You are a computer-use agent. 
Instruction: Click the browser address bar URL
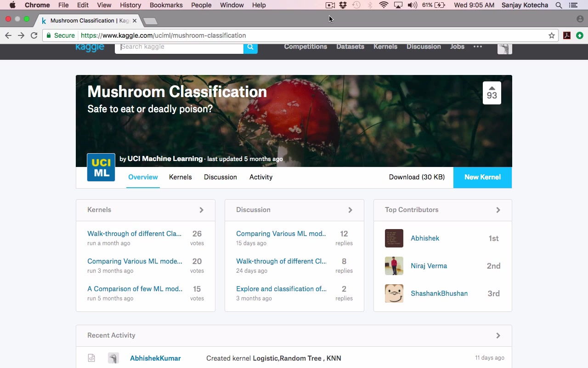tap(163, 35)
